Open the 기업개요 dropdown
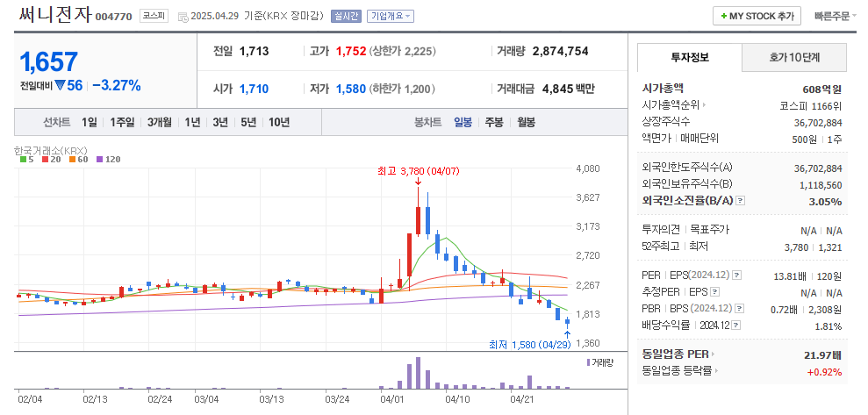 click(x=391, y=16)
